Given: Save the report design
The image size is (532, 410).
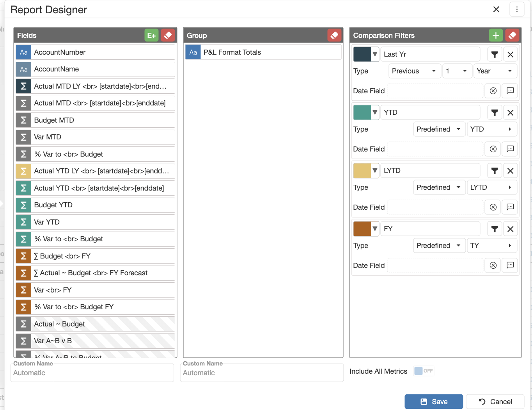Looking at the screenshot, I should coord(434,402).
